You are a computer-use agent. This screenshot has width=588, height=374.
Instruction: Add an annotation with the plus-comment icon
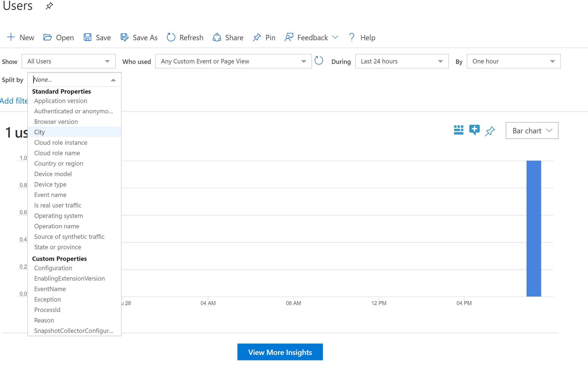(x=474, y=130)
